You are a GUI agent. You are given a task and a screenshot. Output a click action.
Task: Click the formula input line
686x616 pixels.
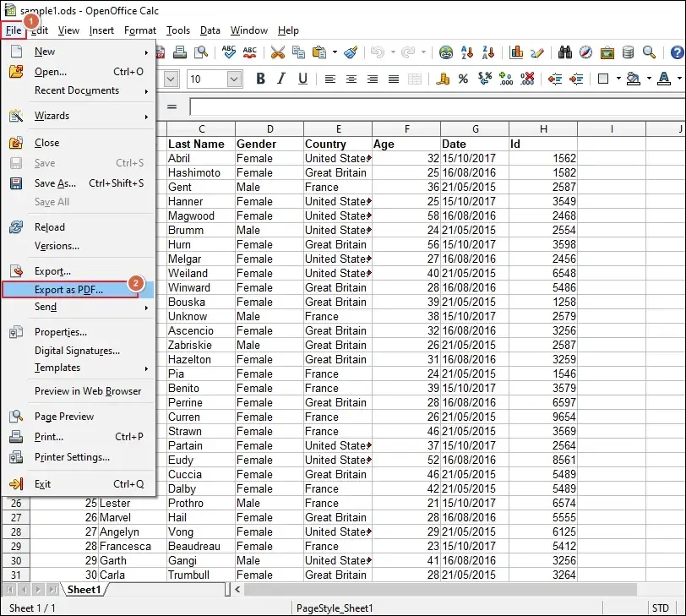click(x=438, y=106)
